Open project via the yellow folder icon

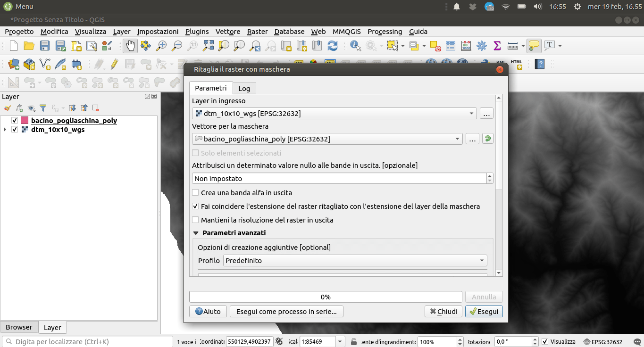pyautogui.click(x=29, y=46)
